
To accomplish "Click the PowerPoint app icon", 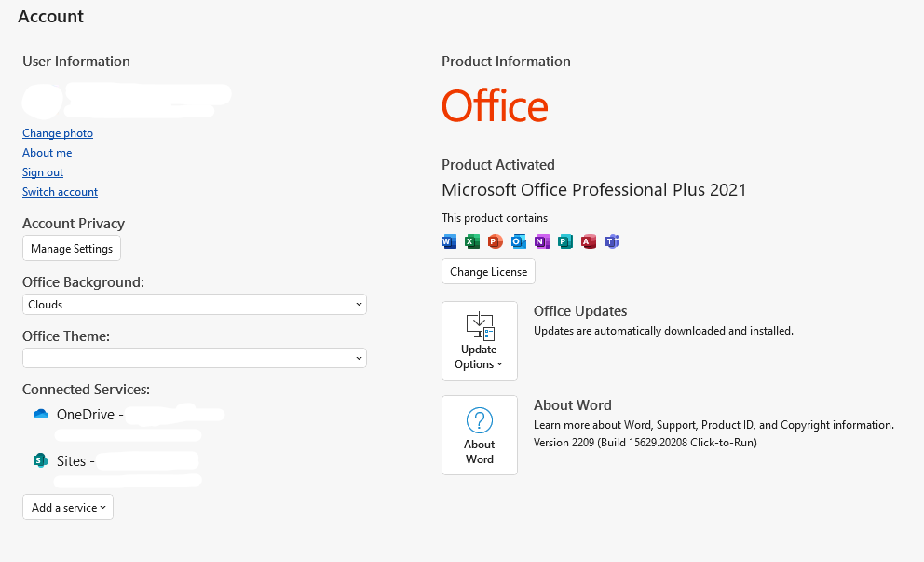I will 495,241.
